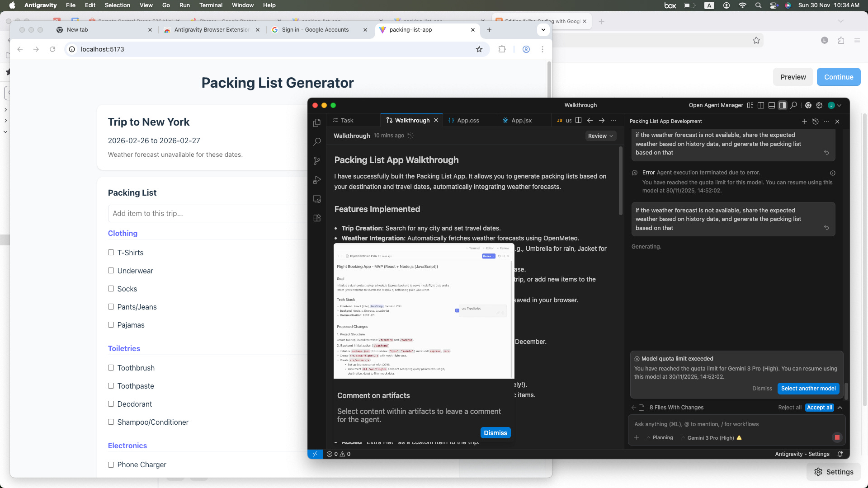This screenshot has height=488, width=868.
Task: Open Source Control in the activity bar
Action: [317, 161]
